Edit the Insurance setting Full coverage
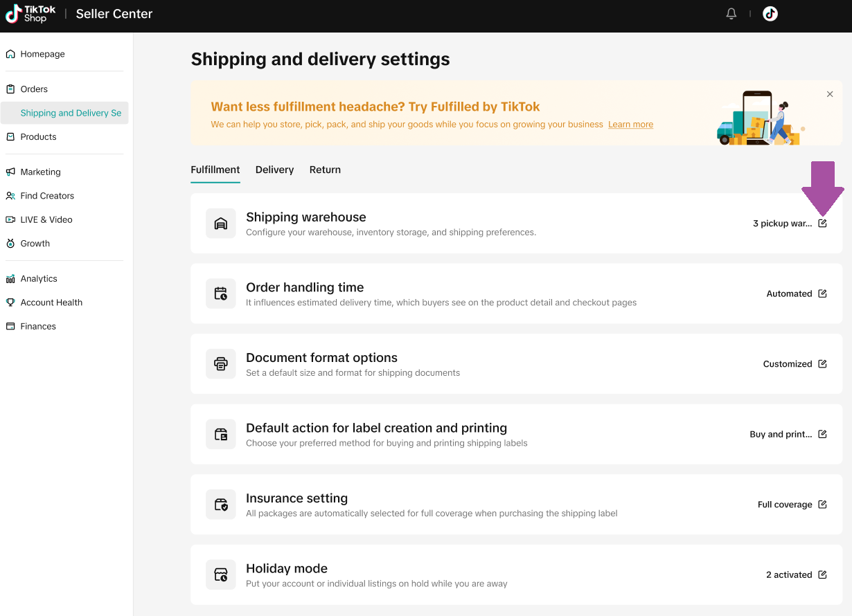 [822, 505]
